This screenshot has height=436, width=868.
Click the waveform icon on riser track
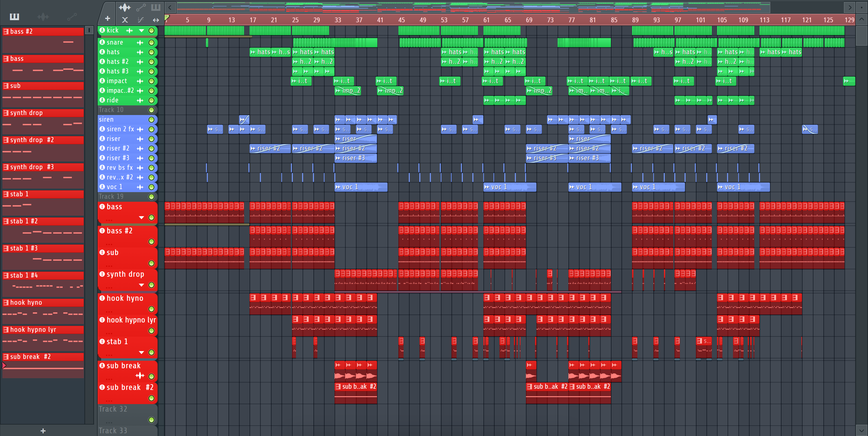tap(140, 139)
